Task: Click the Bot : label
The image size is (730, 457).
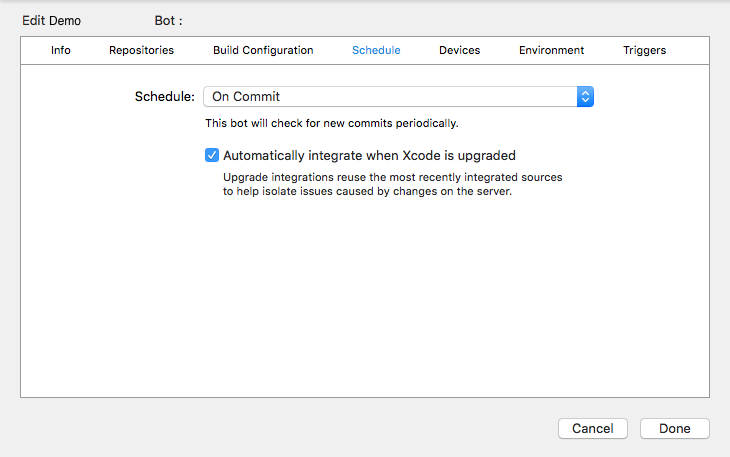Action: click(169, 20)
